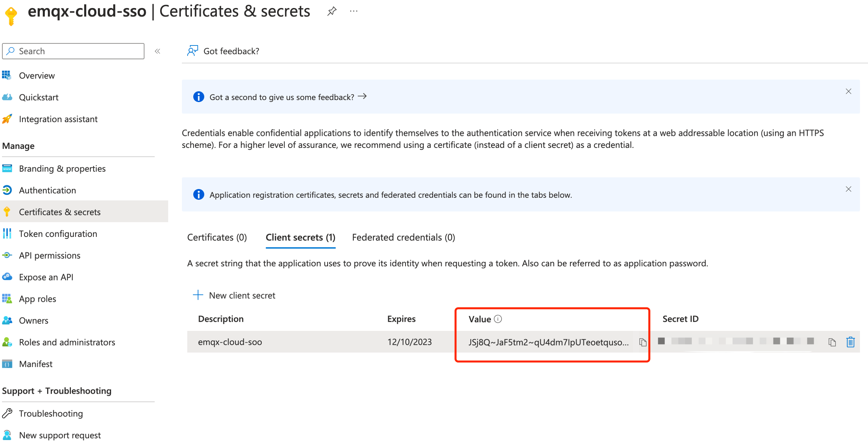
Task: Open the Authentication menu item
Action: [x=47, y=190]
